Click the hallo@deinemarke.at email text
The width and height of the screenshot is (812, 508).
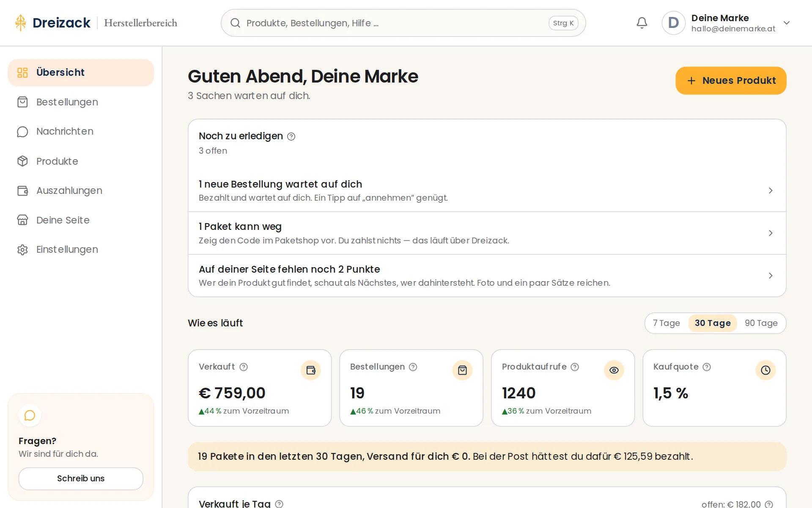(733, 29)
